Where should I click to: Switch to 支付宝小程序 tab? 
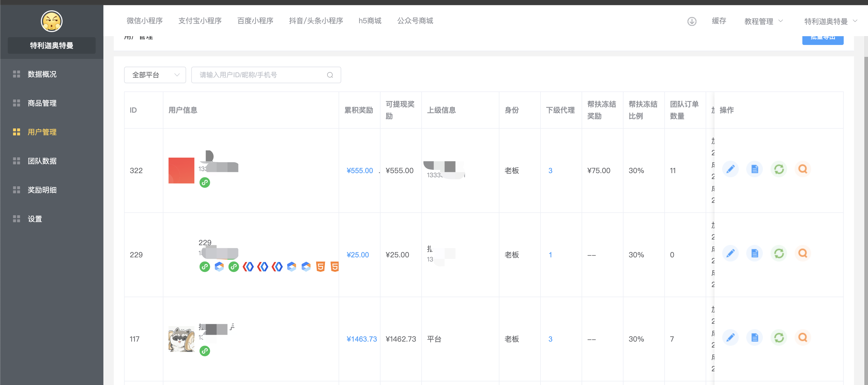click(200, 21)
